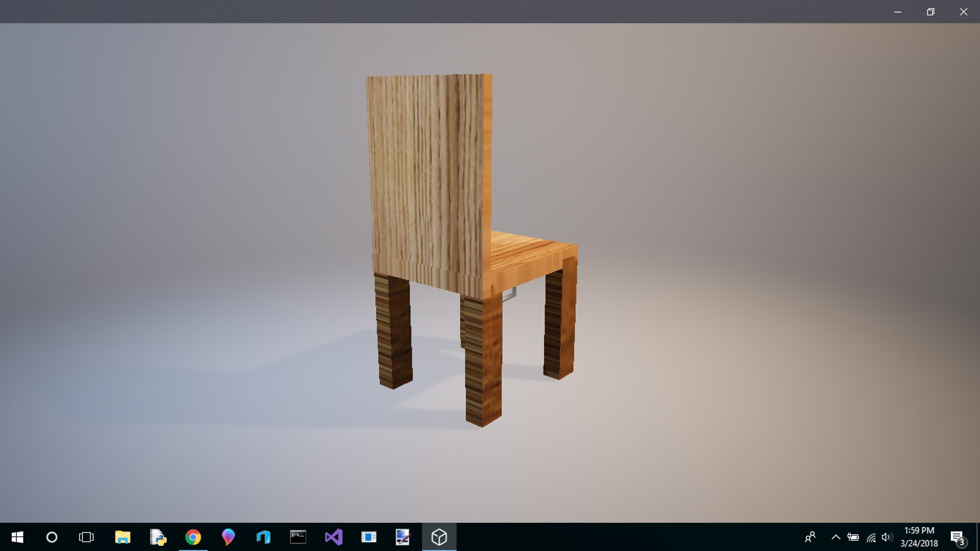The height and width of the screenshot is (551, 980).
Task: Show hidden system tray icons
Action: (836, 537)
